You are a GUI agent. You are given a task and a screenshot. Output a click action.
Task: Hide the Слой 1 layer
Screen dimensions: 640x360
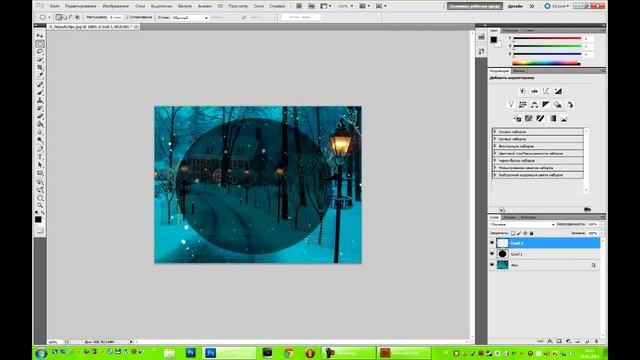tap(492, 254)
